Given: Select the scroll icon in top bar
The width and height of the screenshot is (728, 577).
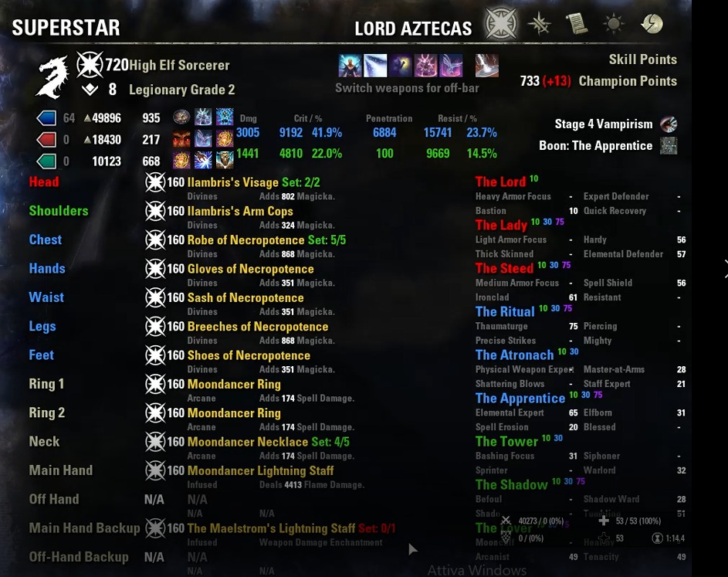Looking at the screenshot, I should [576, 24].
